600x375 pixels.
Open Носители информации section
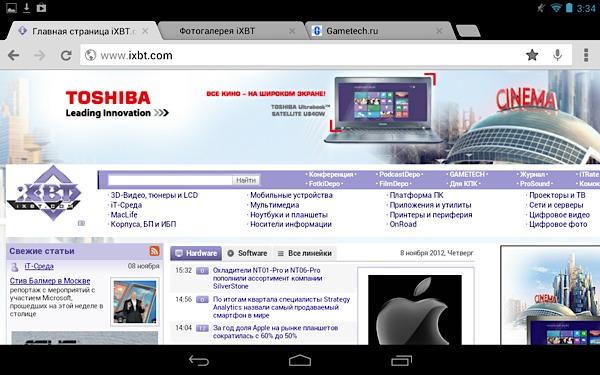pyautogui.click(x=290, y=224)
